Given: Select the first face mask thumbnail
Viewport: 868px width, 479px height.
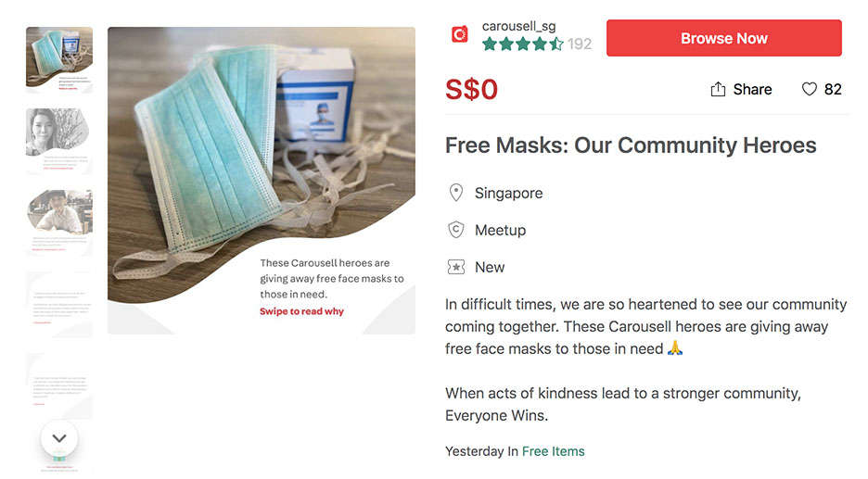Looking at the screenshot, I should coord(59,60).
